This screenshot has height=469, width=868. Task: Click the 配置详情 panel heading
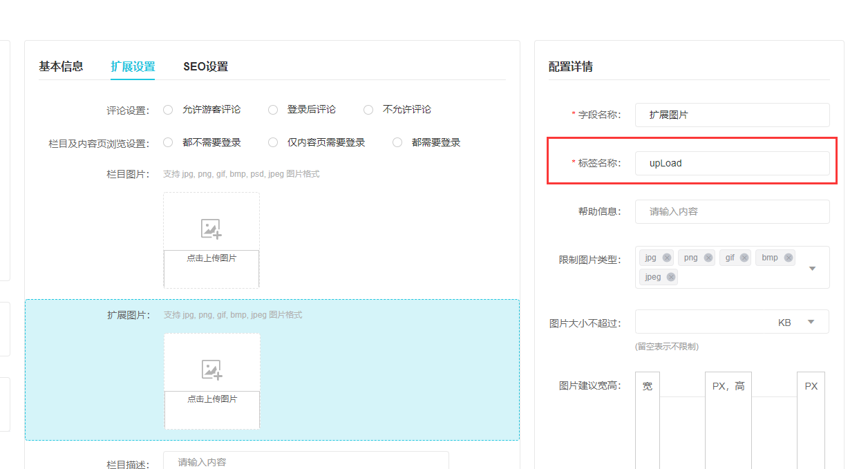tap(571, 67)
